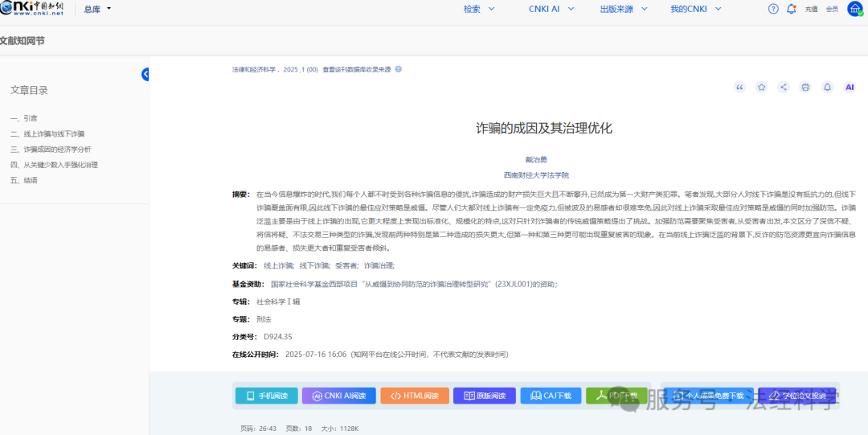Collapse the sidebar with the arrow button
The image size is (868, 435).
coord(145,74)
